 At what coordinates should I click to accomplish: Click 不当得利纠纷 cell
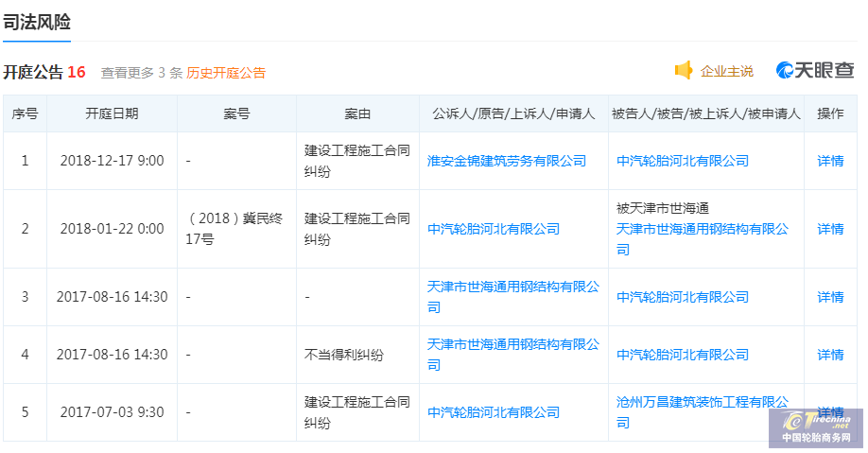[x=344, y=355]
